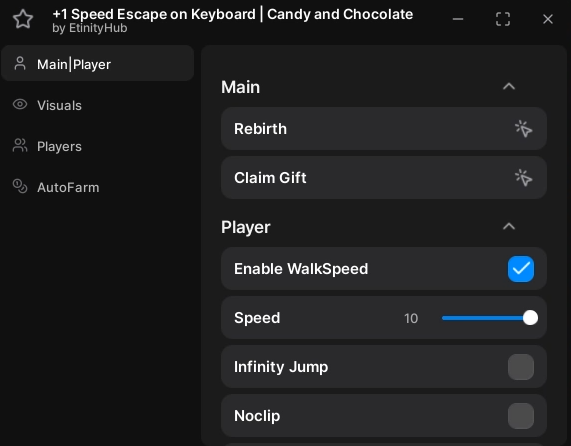Image resolution: width=571 pixels, height=446 pixels.
Task: Click the 'by EtinityHub' subtitle
Action: pyautogui.click(x=90, y=28)
